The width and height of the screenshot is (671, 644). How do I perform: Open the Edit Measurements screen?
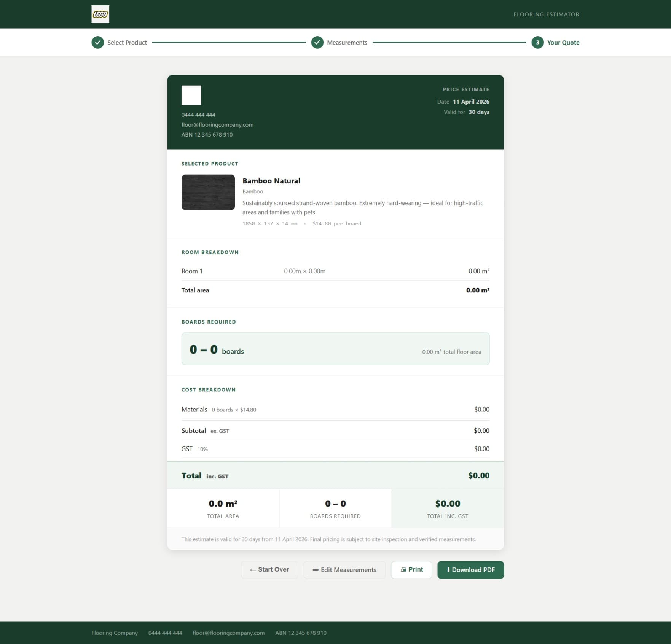344,570
